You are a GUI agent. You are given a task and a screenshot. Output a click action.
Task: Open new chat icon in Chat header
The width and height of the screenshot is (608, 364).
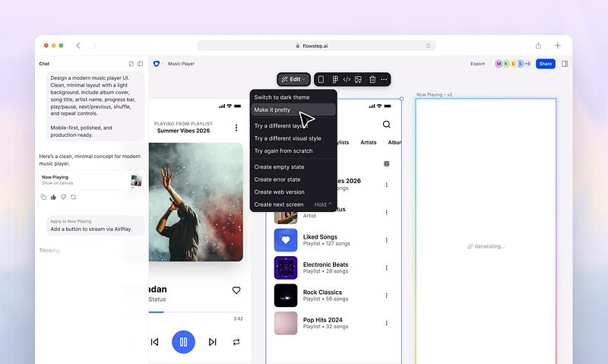click(131, 64)
